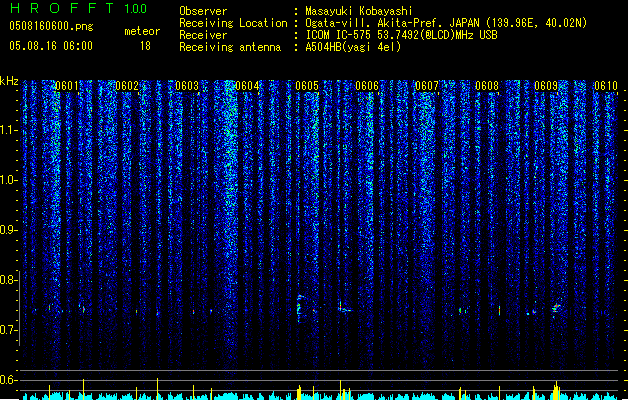Screen dimensions: 629x400
Task: Click the 0610 time marker
Action: tap(606, 86)
